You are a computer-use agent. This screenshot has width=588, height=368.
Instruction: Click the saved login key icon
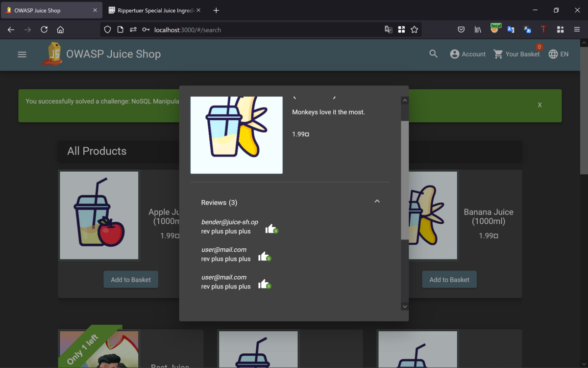click(x=146, y=29)
